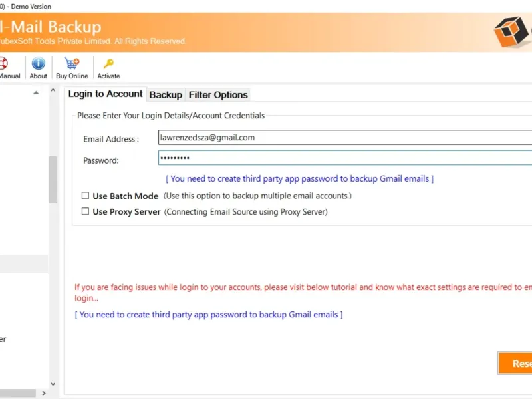The width and height of the screenshot is (532, 399).
Task: Switch to the Backup tab
Action: click(x=166, y=95)
